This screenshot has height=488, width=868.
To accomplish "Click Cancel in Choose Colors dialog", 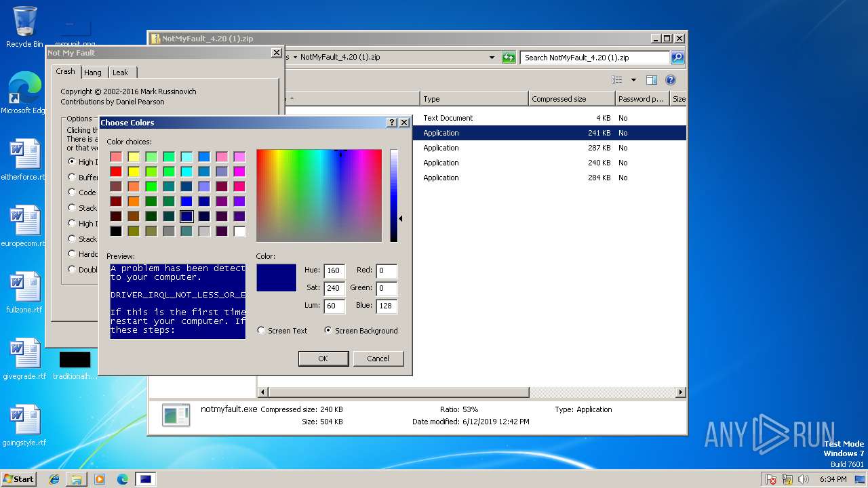I will (378, 359).
